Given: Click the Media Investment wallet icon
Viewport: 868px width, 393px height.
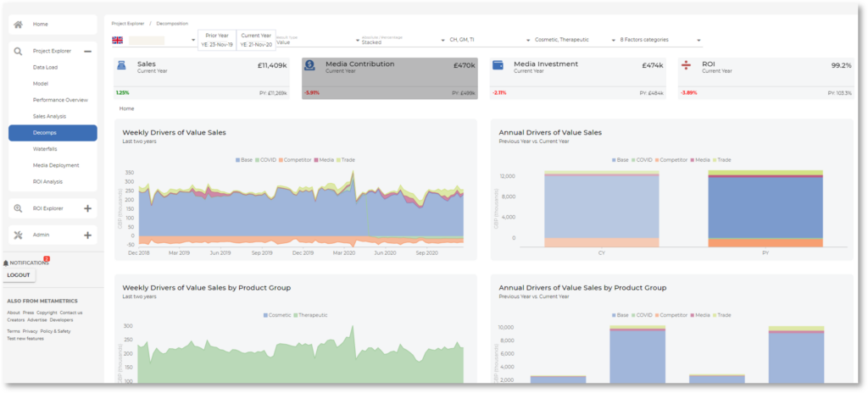Looking at the screenshot, I should pyautogui.click(x=498, y=65).
